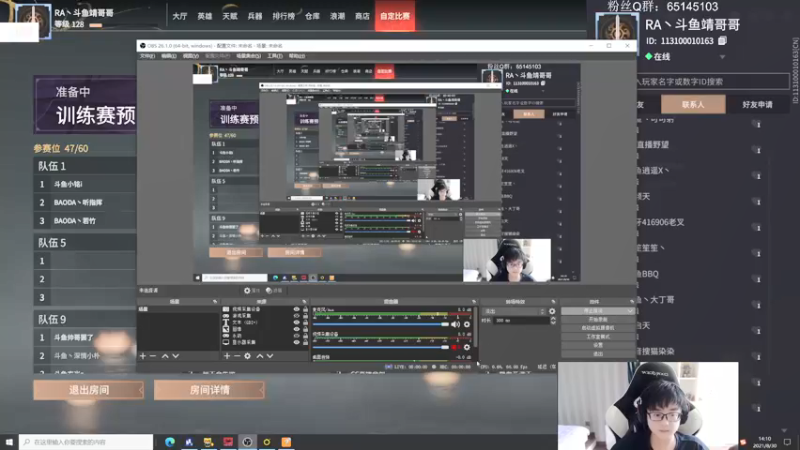800x450 pixels.
Task: Move scene up with the Scenes panel up arrow
Action: coord(165,356)
